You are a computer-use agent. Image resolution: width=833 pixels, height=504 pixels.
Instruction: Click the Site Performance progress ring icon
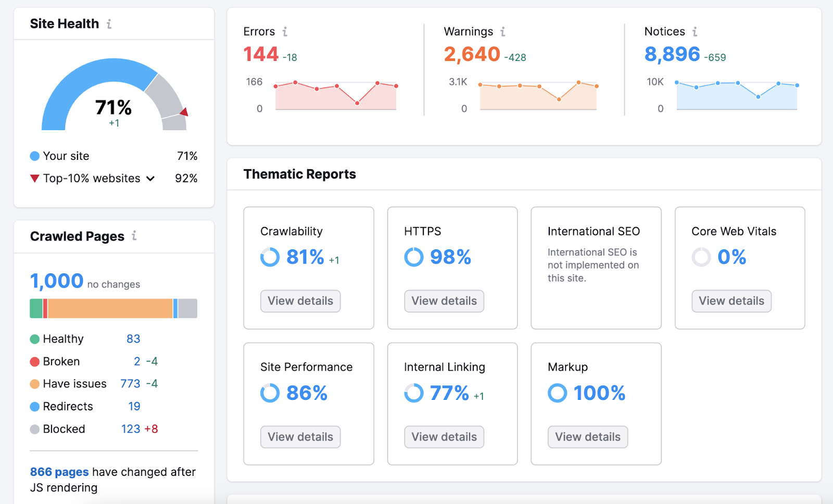[x=270, y=393]
